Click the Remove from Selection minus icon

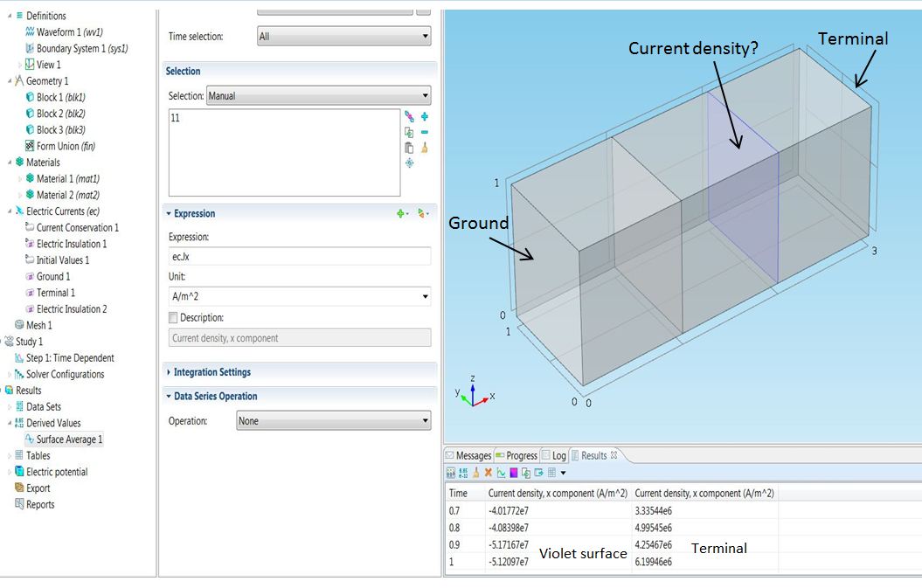pyautogui.click(x=425, y=132)
